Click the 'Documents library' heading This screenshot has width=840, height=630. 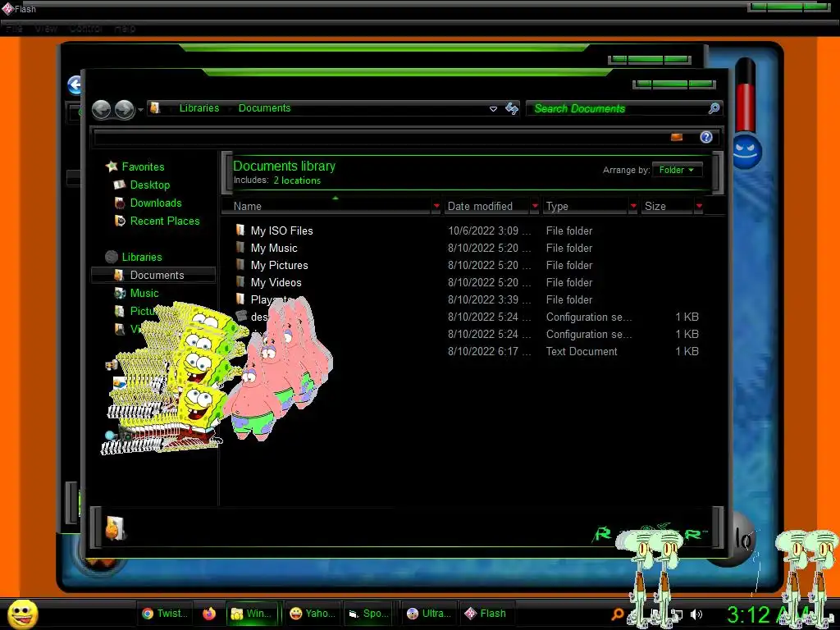pos(284,166)
